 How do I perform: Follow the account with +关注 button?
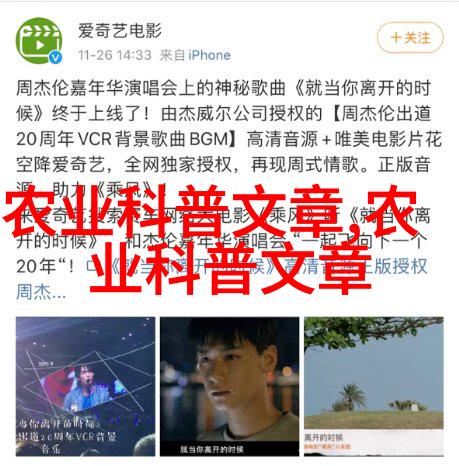pyautogui.click(x=410, y=38)
